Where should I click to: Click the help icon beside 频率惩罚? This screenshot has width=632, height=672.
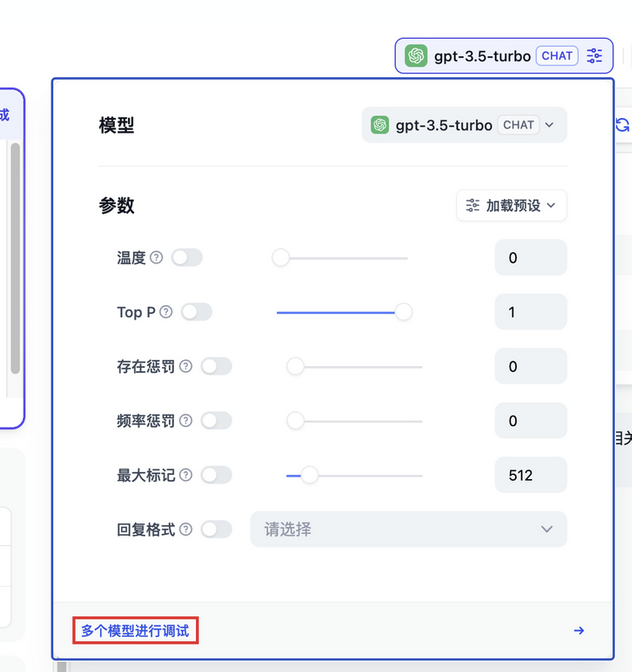click(185, 421)
